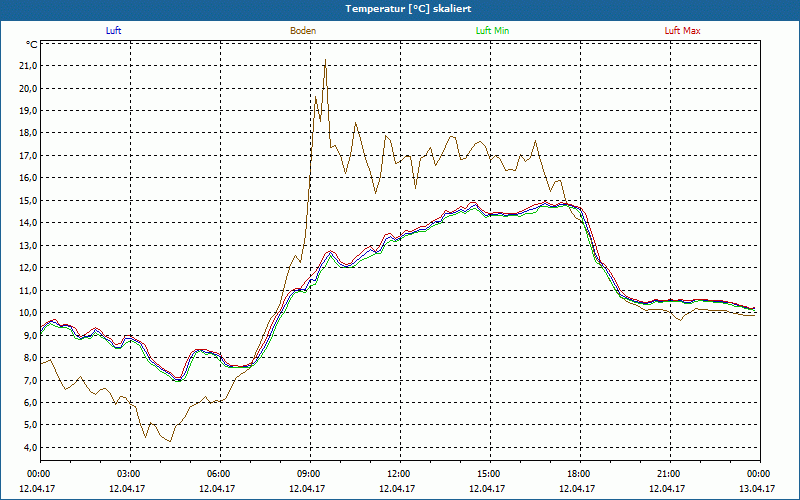Click the °C axis unit label
800x500 pixels.
32,45
